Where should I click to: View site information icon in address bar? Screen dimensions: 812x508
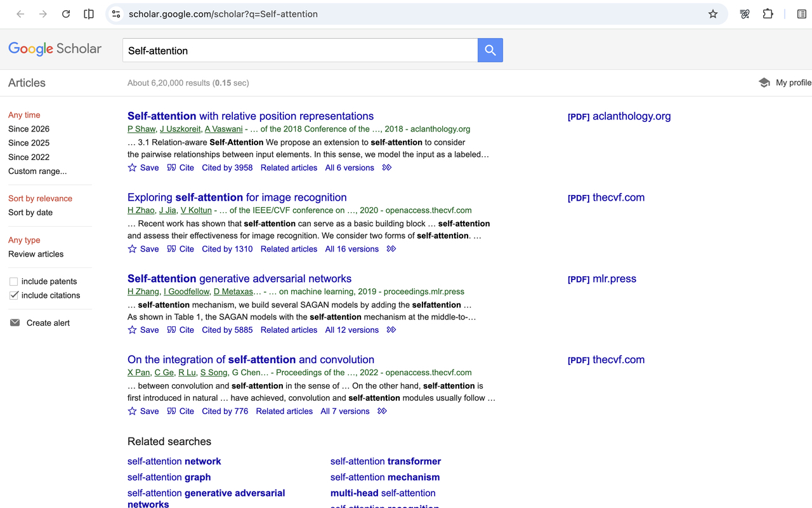[x=115, y=14]
